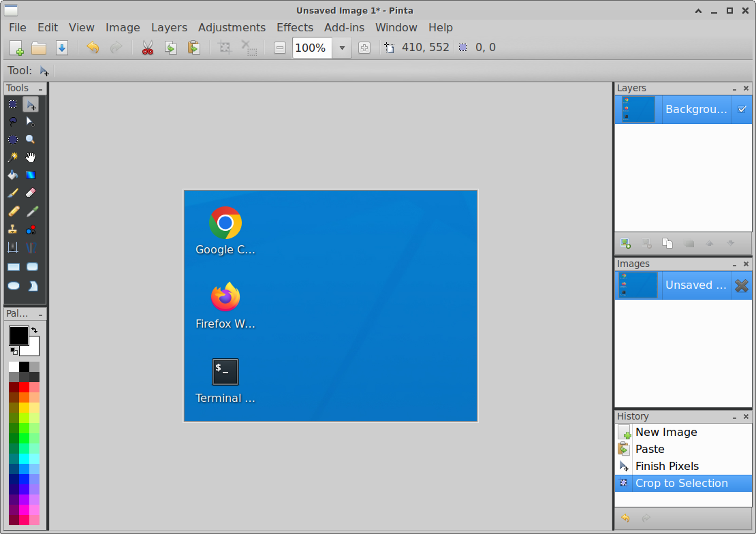Viewport: 756px width, 534px height.
Task: Open the Image menu
Action: tap(123, 27)
